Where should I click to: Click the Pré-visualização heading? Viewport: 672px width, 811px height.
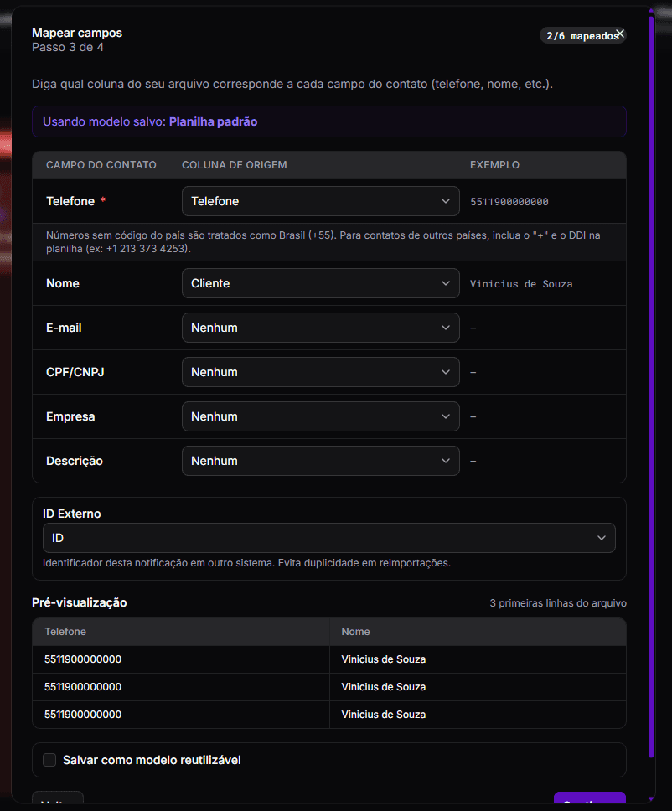pos(79,602)
